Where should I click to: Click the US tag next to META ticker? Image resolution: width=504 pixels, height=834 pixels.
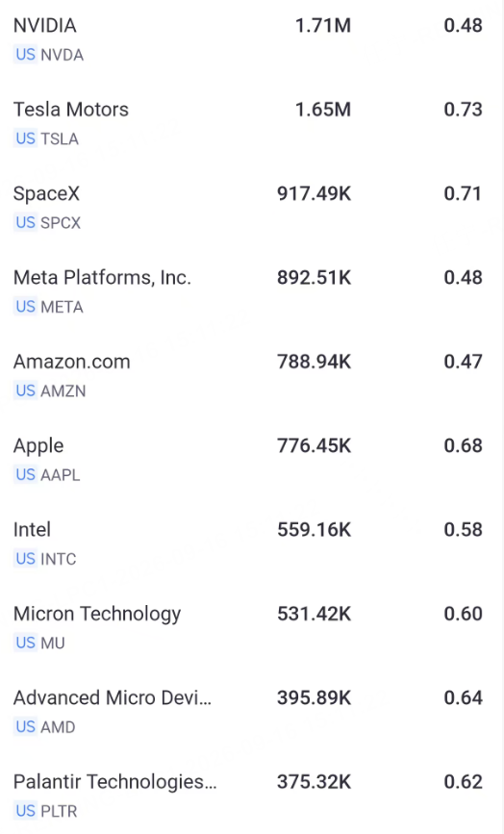point(25,307)
